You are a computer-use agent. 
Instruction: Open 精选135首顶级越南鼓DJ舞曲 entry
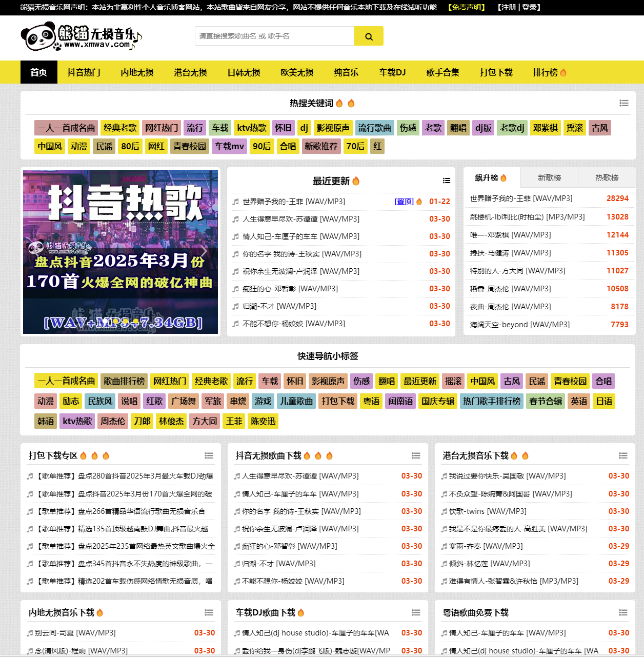click(122, 529)
